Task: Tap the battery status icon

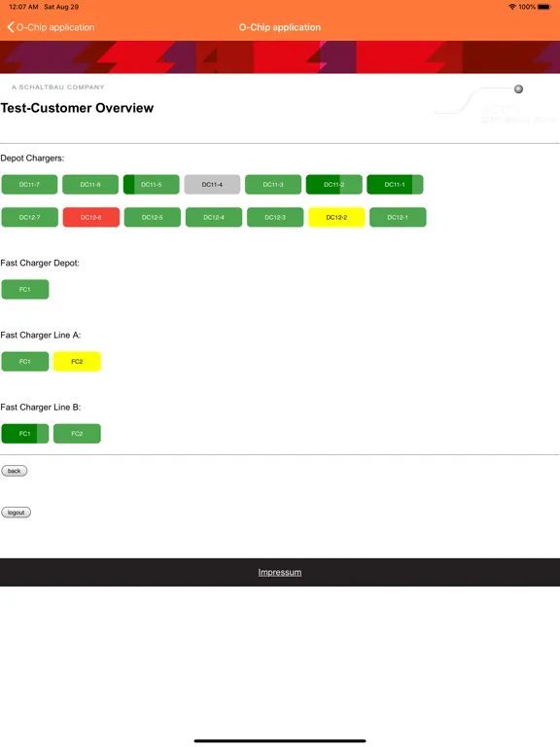Action: point(544,7)
